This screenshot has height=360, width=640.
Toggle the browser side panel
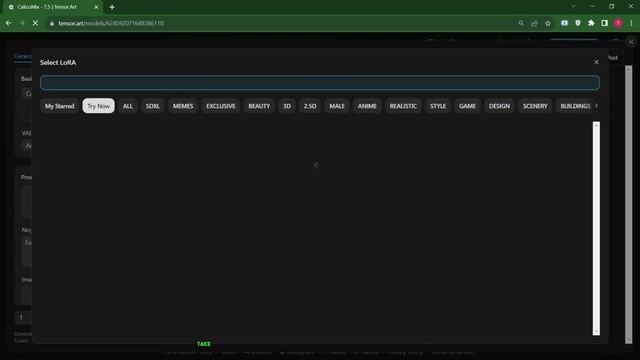pos(604,23)
